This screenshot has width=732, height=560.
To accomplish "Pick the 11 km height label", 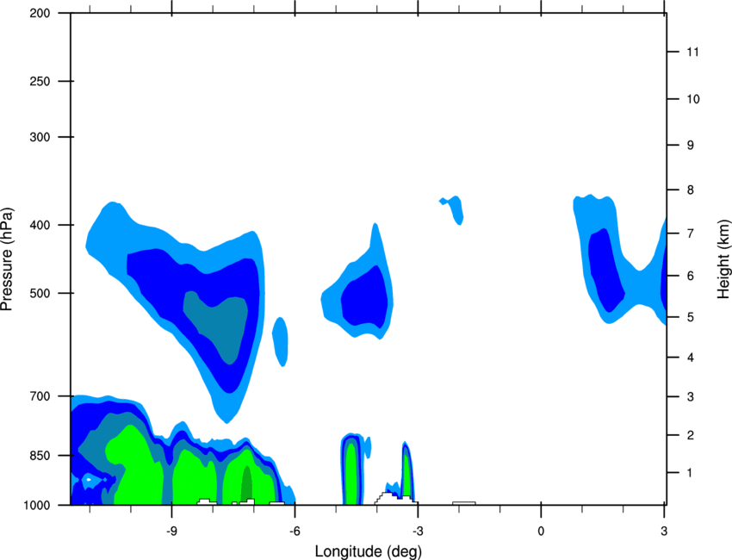I will 692,52.
